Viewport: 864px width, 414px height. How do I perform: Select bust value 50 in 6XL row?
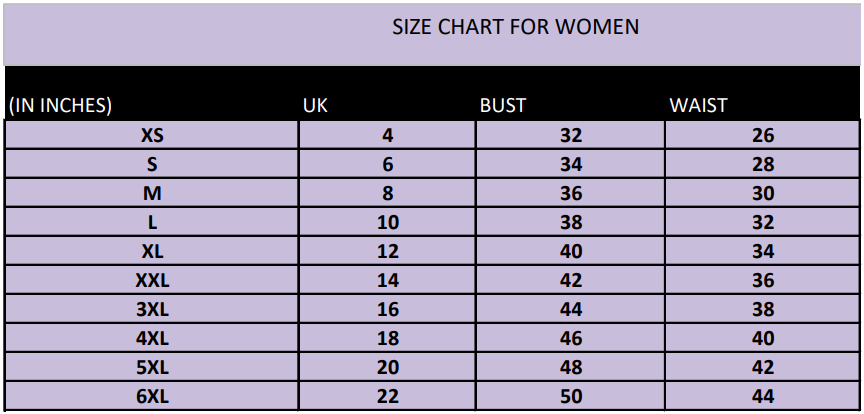(571, 397)
